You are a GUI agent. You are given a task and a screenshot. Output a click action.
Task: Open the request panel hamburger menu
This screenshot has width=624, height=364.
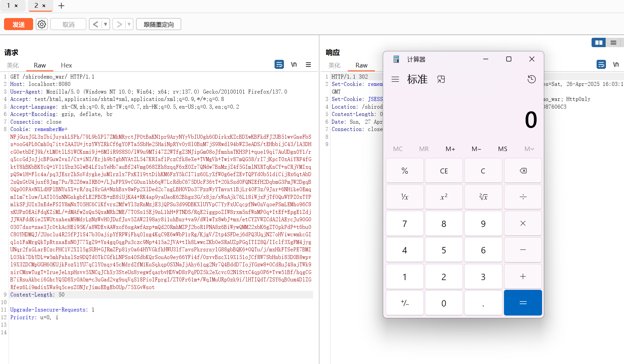coord(308,65)
